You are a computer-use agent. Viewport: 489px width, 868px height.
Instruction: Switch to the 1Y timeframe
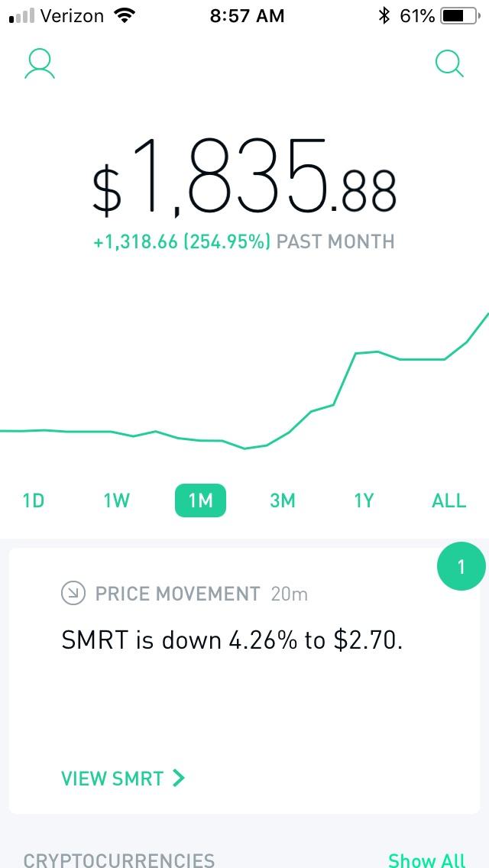(x=364, y=500)
